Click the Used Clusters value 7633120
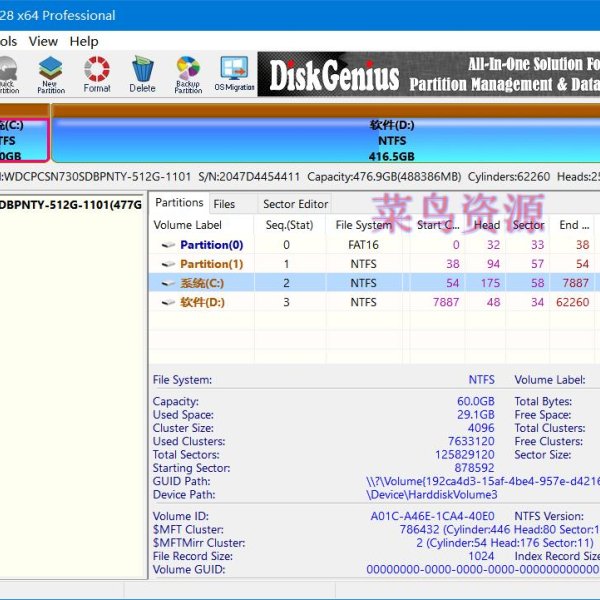Viewport: 600px width, 600px height. (471, 441)
